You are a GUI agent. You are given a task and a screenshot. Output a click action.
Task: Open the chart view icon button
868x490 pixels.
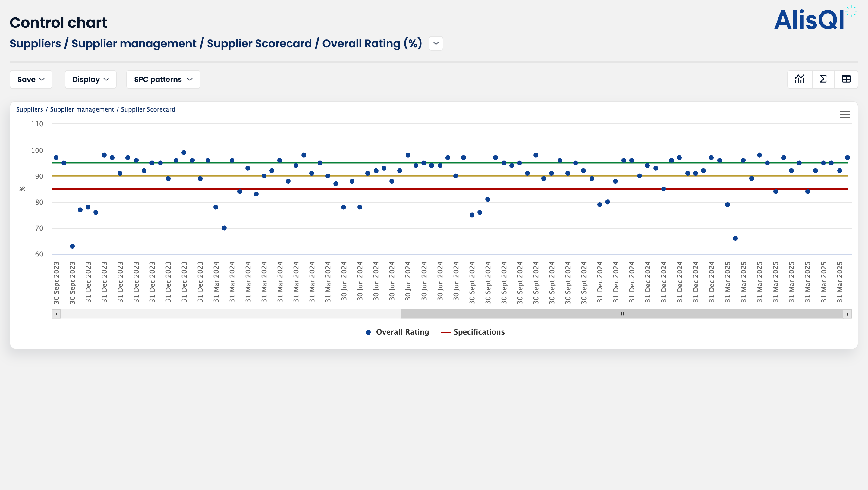(800, 79)
